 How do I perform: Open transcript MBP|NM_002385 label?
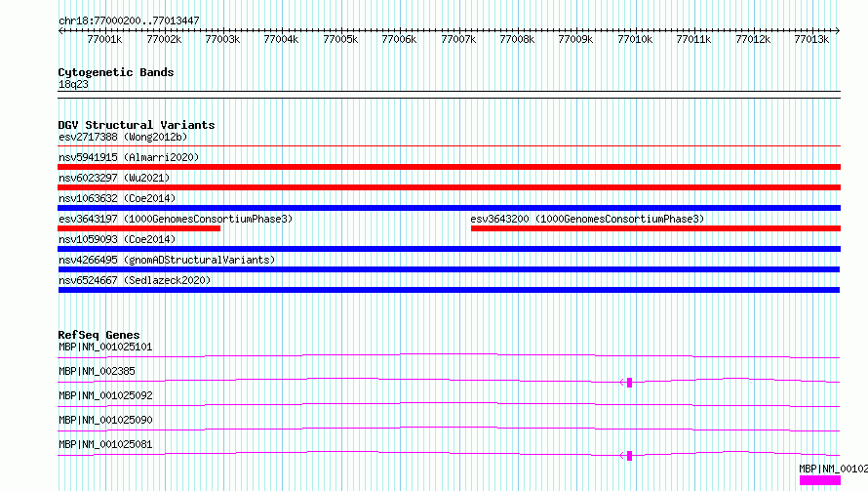(97, 371)
